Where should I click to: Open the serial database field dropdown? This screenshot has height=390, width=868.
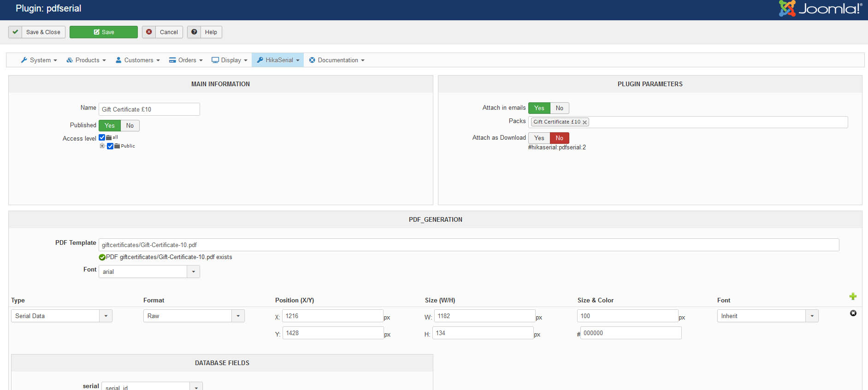tap(152, 386)
